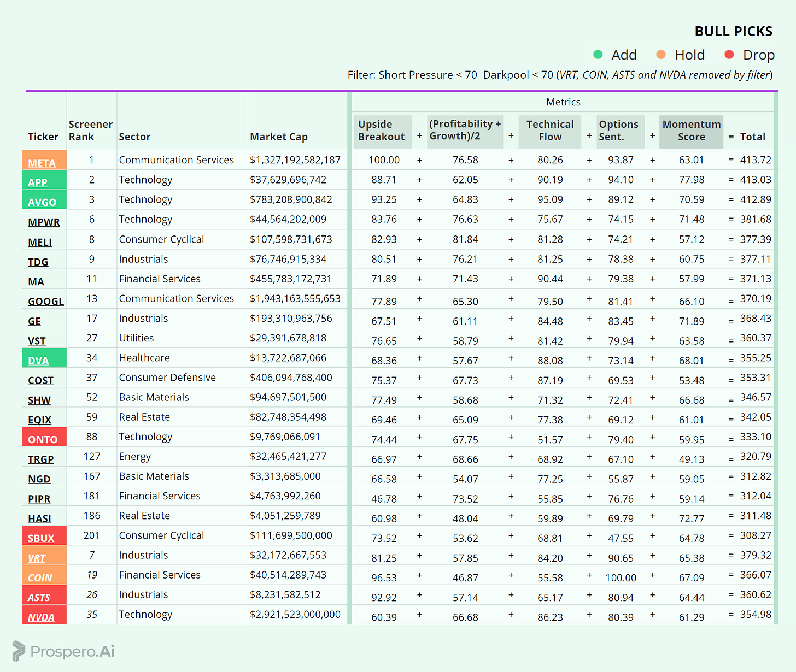The image size is (796, 672).
Task: Click NVDA market cap $2,921,523,000,000
Action: [295, 615]
